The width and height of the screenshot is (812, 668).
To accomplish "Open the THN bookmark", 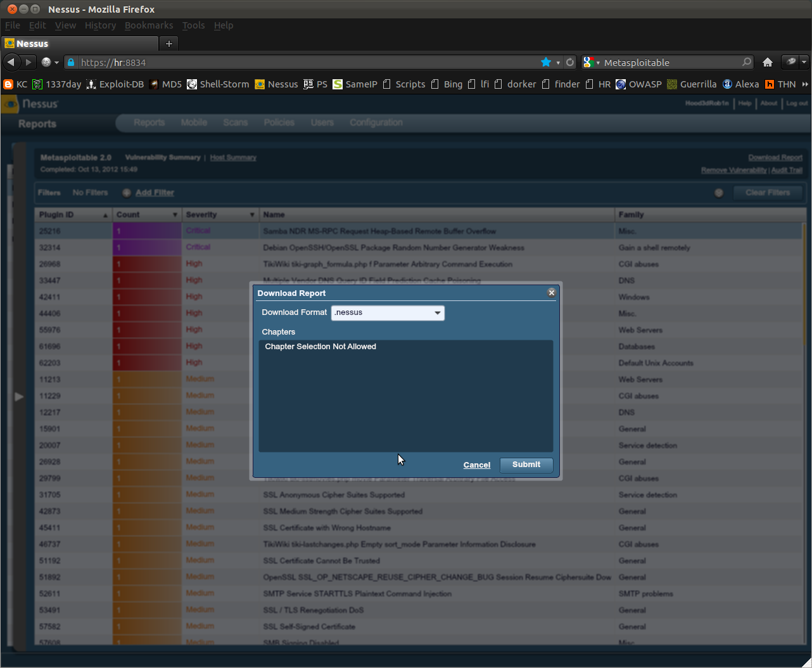I will [x=780, y=84].
